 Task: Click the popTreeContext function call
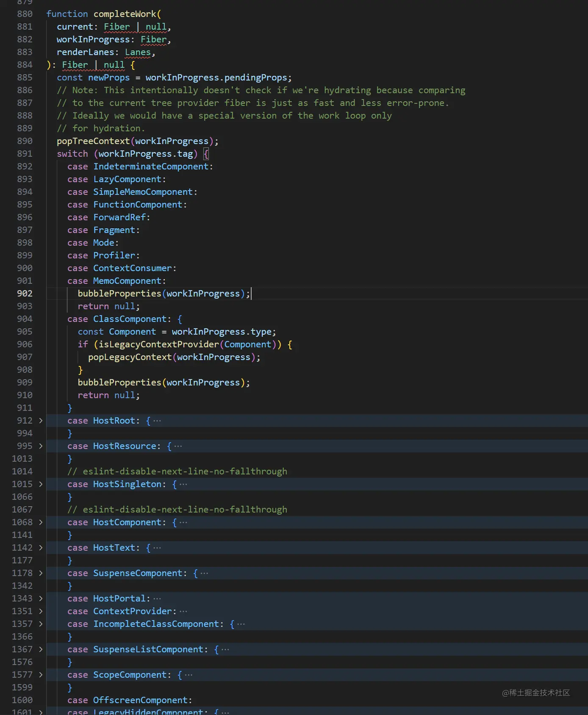[93, 141]
